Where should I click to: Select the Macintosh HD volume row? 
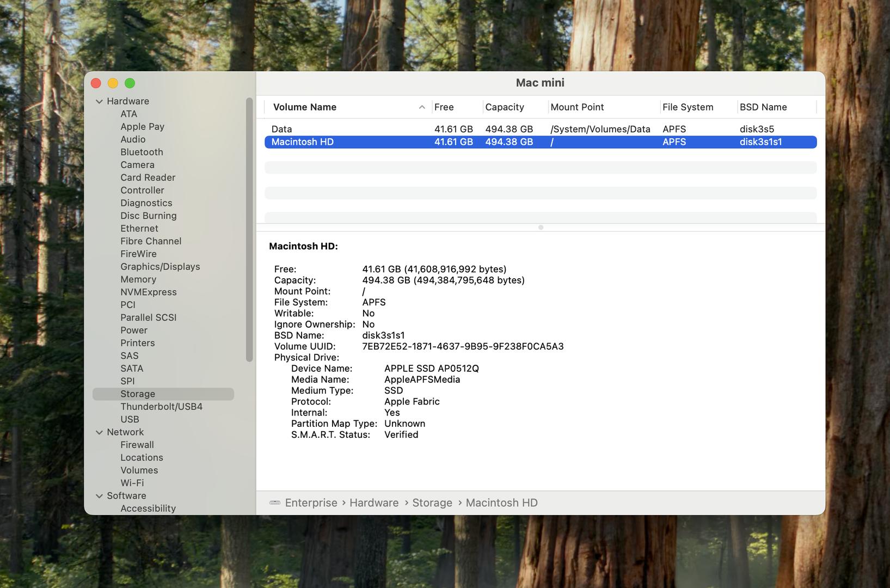[541, 142]
